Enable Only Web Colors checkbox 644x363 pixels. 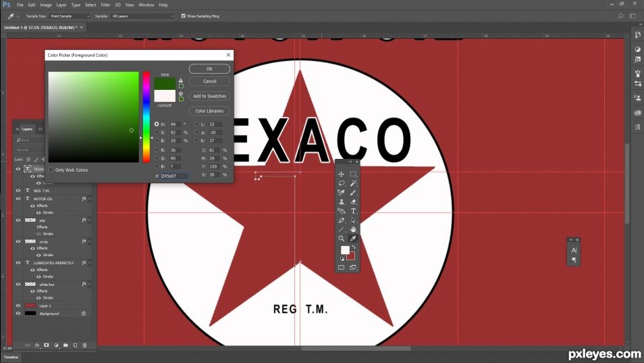(51, 170)
